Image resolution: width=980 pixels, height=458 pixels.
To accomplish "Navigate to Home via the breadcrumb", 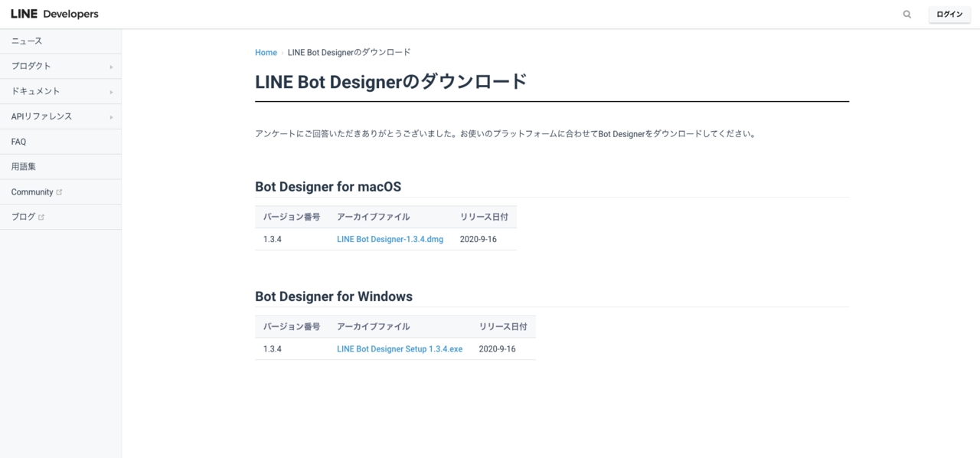I will tap(266, 52).
